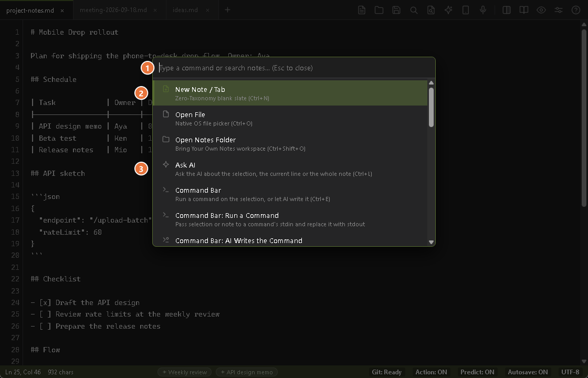Click the '# Mobile Drop rollout' heading line
Viewport: 588px width, 378px height.
tap(74, 32)
